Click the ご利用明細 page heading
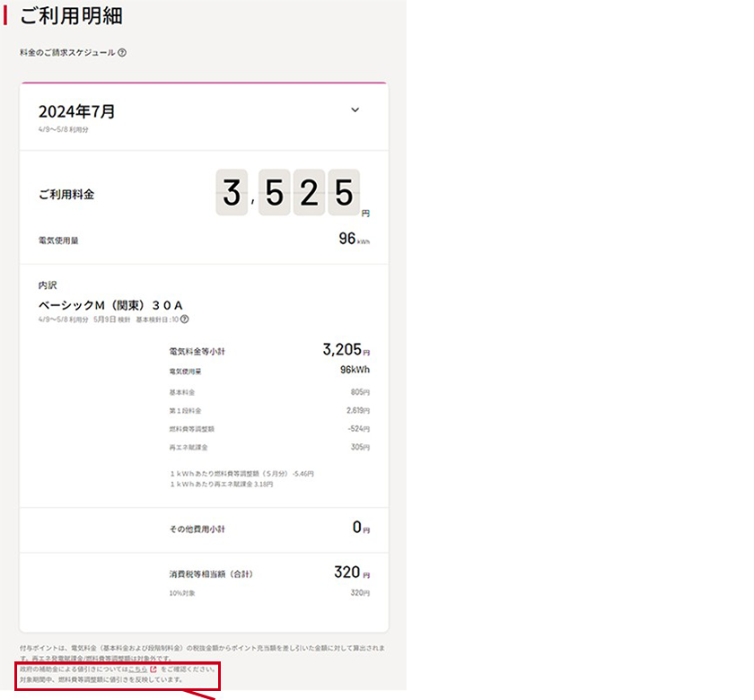Screen dimensions: 754x700 point(71,16)
